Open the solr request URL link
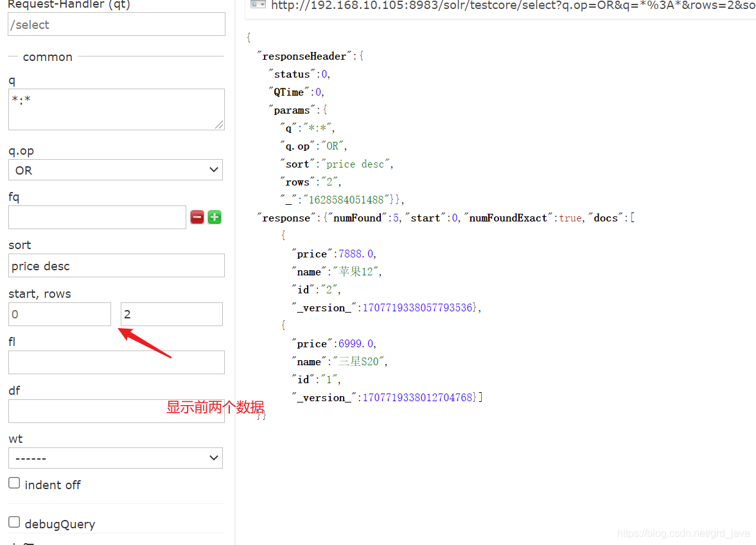 (513, 5)
